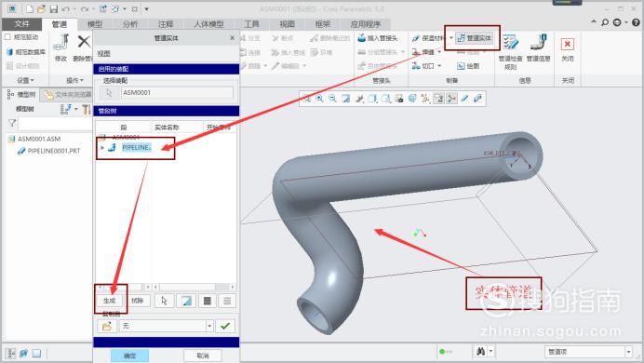
Task: Click the Open folder icon in quick access
Action: pyautogui.click(x=41, y=8)
